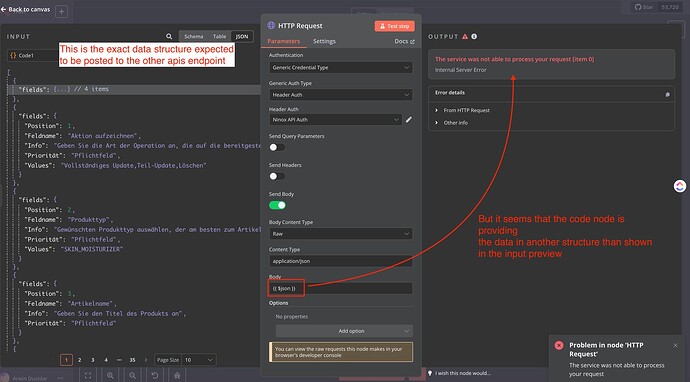
Task: Open the Docs external link
Action: click(404, 41)
